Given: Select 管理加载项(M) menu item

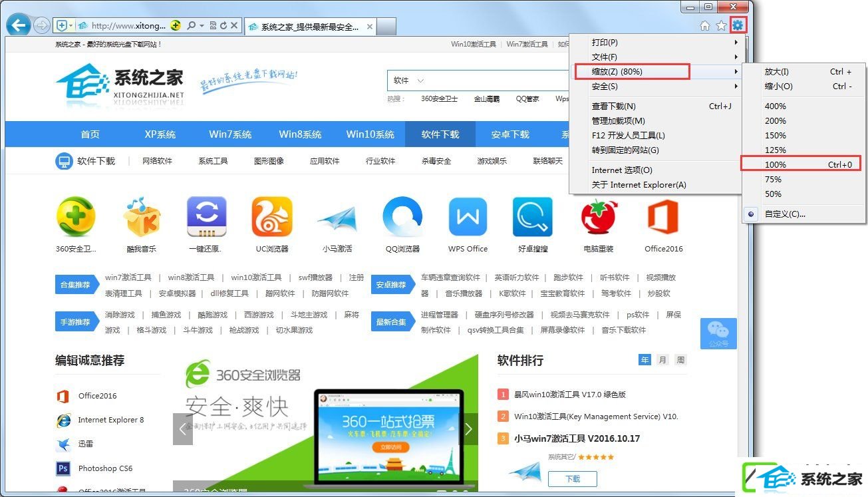Looking at the screenshot, I should click(x=656, y=121).
